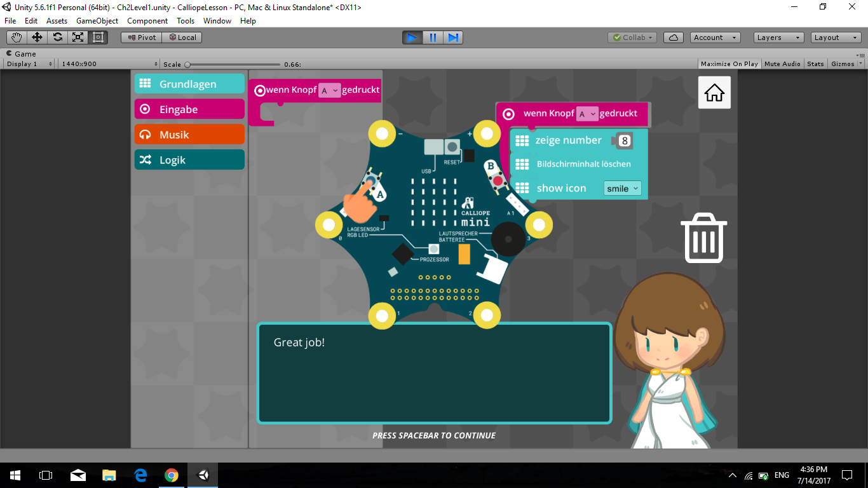Screen dimensions: 868x488
Task: Click grid icon on Bildschirminhalt löschen block
Action: (x=522, y=164)
